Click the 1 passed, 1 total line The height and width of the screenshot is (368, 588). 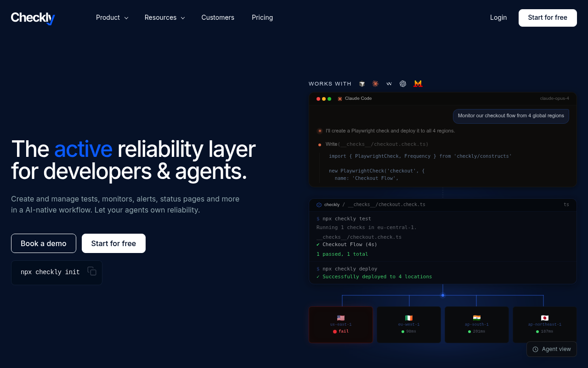(x=342, y=254)
